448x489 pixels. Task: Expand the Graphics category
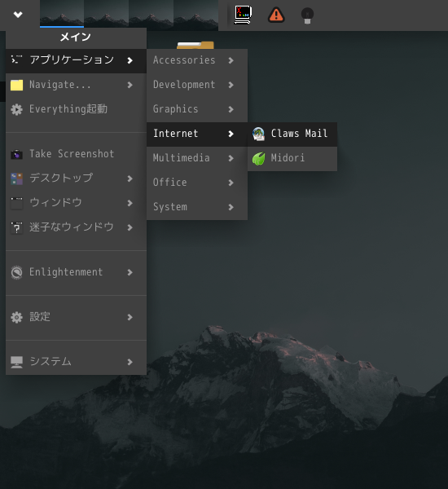tap(197, 109)
